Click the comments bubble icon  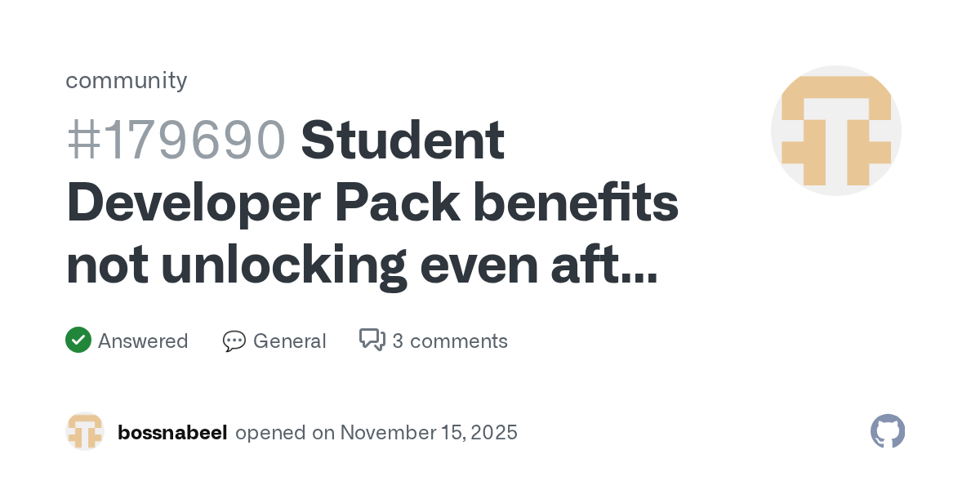click(372, 340)
